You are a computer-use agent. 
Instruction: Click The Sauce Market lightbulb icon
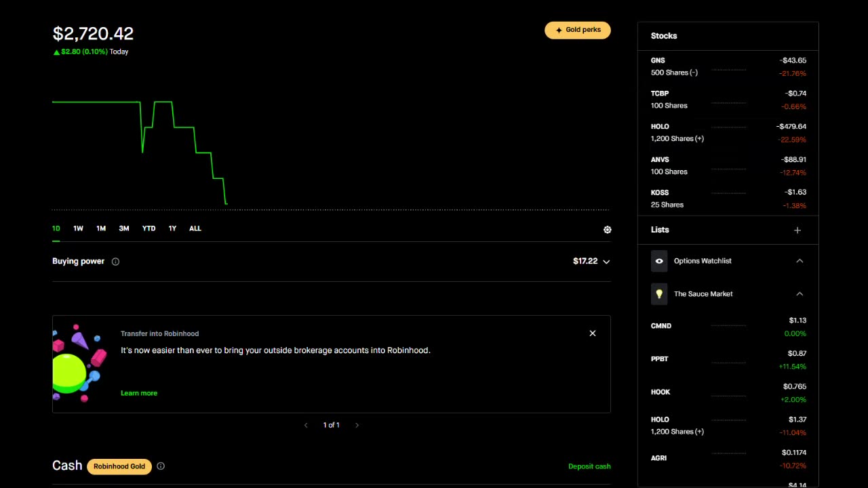659,294
